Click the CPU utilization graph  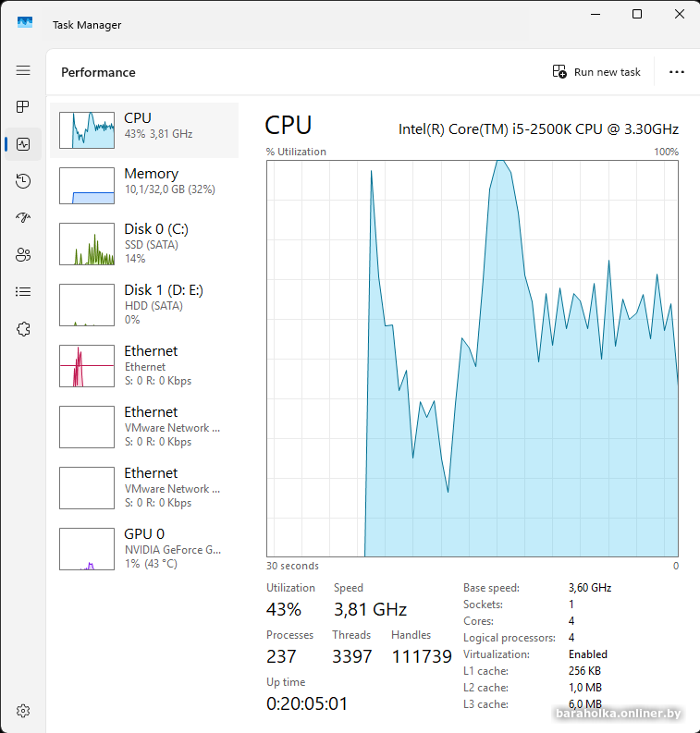(473, 359)
